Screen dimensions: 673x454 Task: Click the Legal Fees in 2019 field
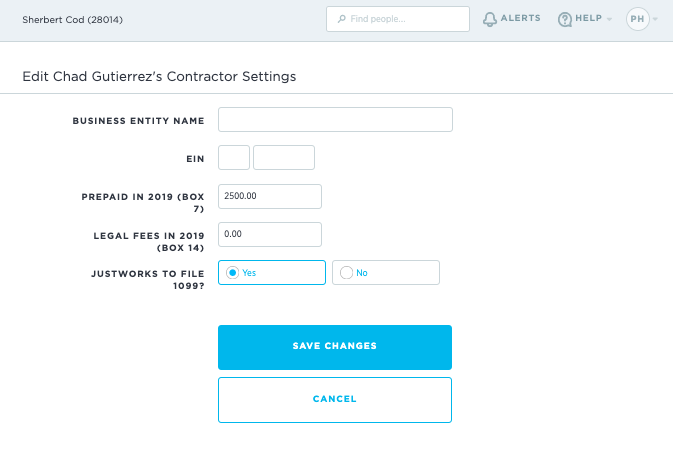click(x=270, y=234)
